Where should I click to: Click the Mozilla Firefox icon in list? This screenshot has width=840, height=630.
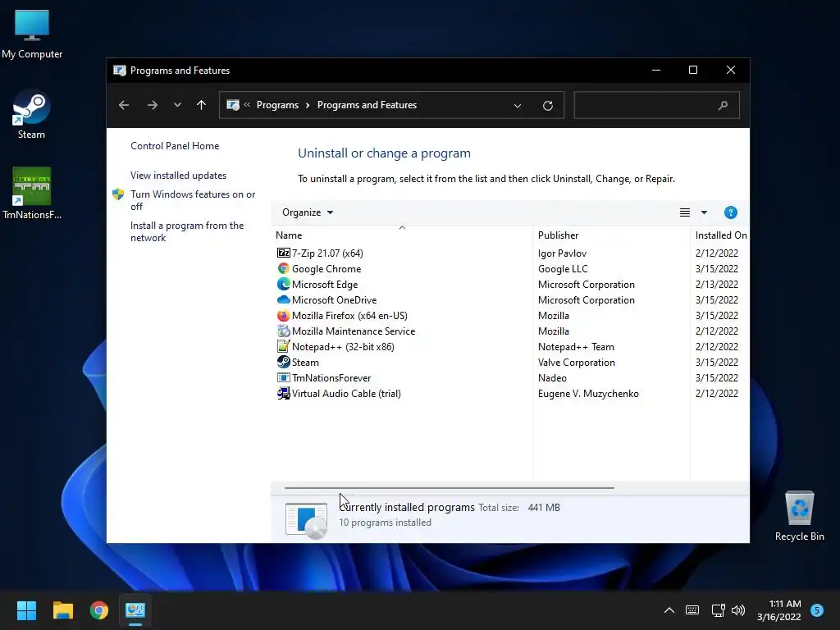[x=283, y=315]
